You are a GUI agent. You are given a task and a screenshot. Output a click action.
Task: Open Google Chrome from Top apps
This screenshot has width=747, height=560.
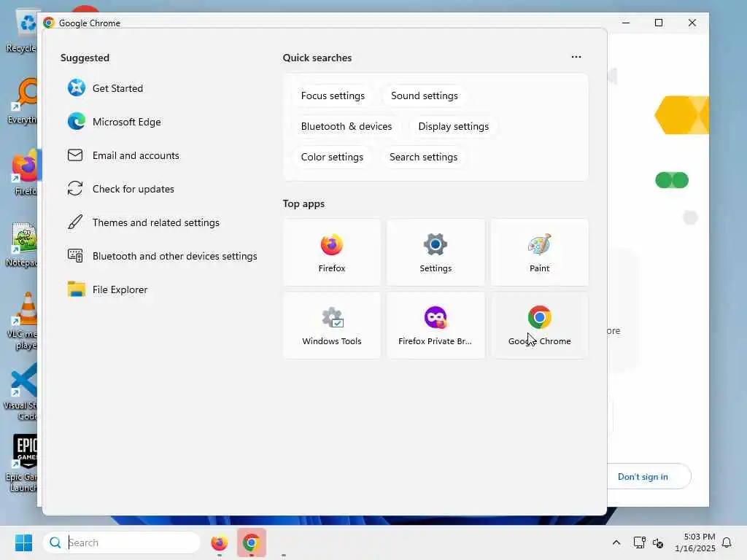[539, 325]
